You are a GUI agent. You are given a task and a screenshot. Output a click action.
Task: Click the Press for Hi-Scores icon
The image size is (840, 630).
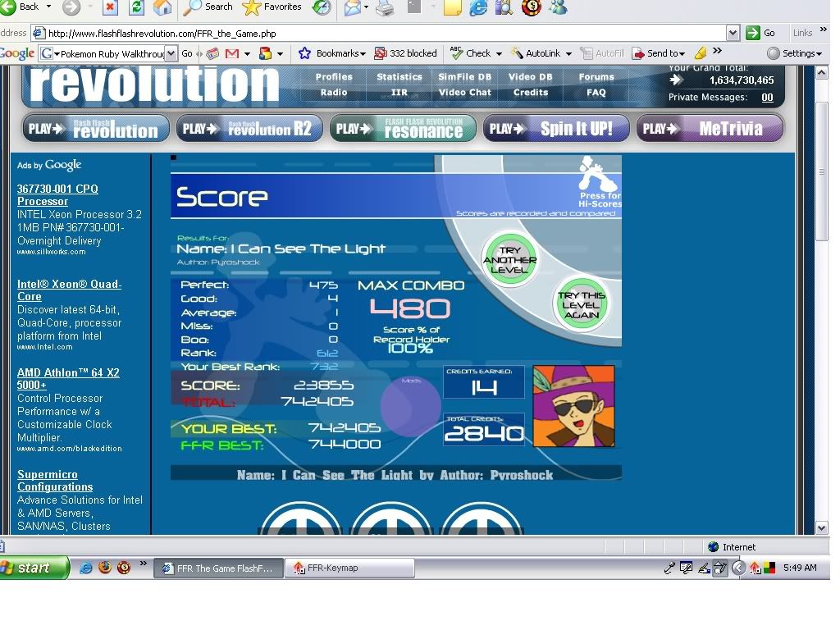[597, 179]
